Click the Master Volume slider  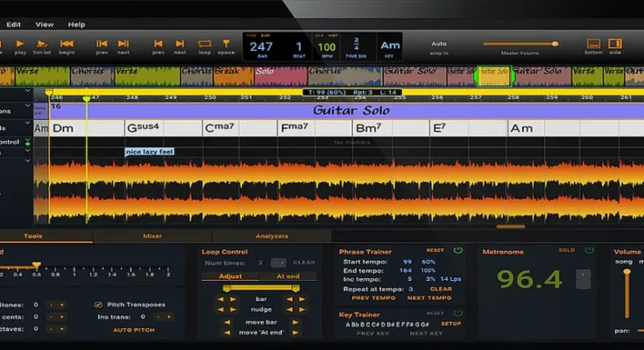520,44
